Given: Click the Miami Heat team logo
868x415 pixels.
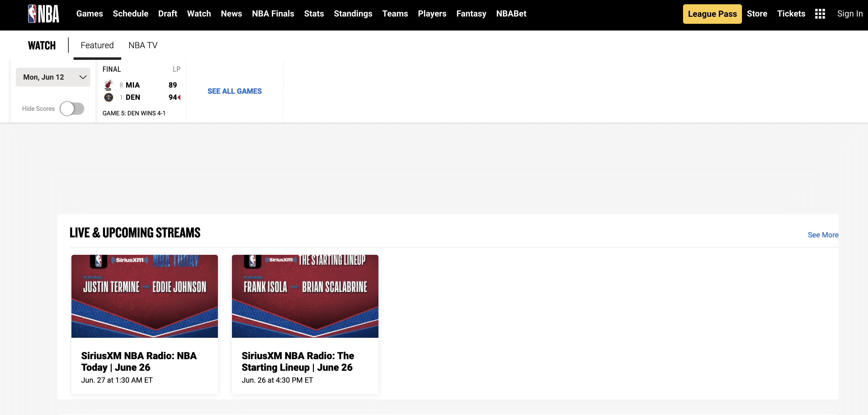Looking at the screenshot, I should pos(108,85).
